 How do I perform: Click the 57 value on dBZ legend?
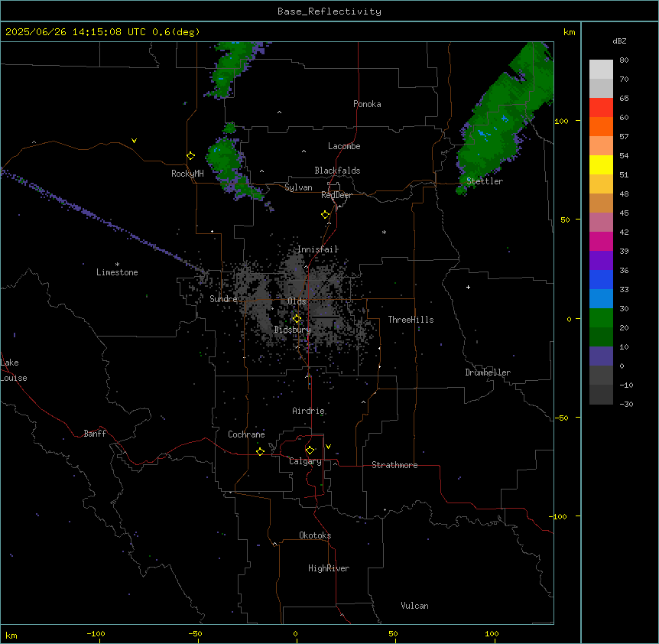pos(624,136)
